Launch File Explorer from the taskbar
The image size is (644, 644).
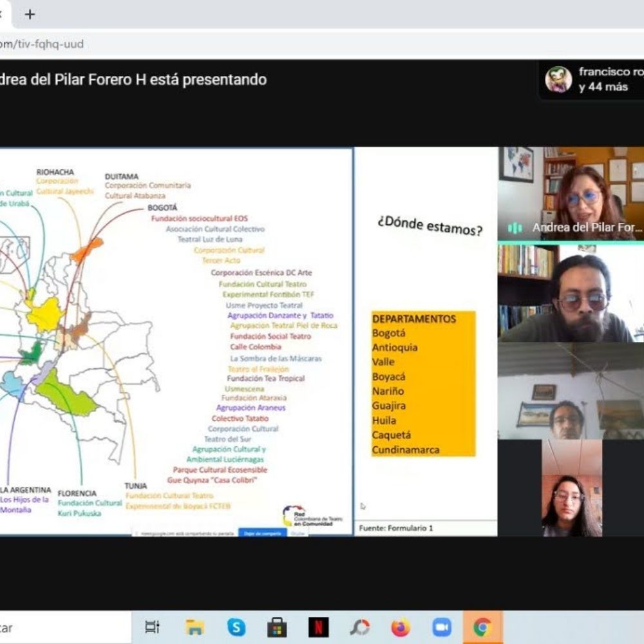pos(194,627)
